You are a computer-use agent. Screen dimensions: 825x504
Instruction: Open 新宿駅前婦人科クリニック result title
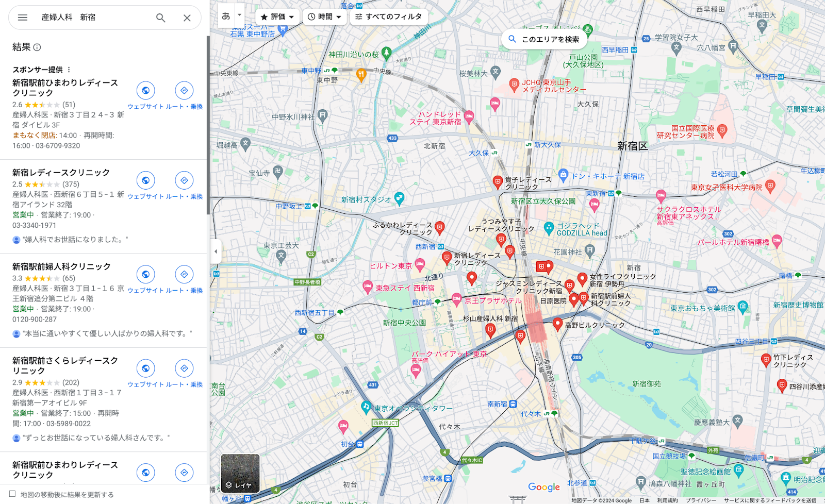coord(61,266)
